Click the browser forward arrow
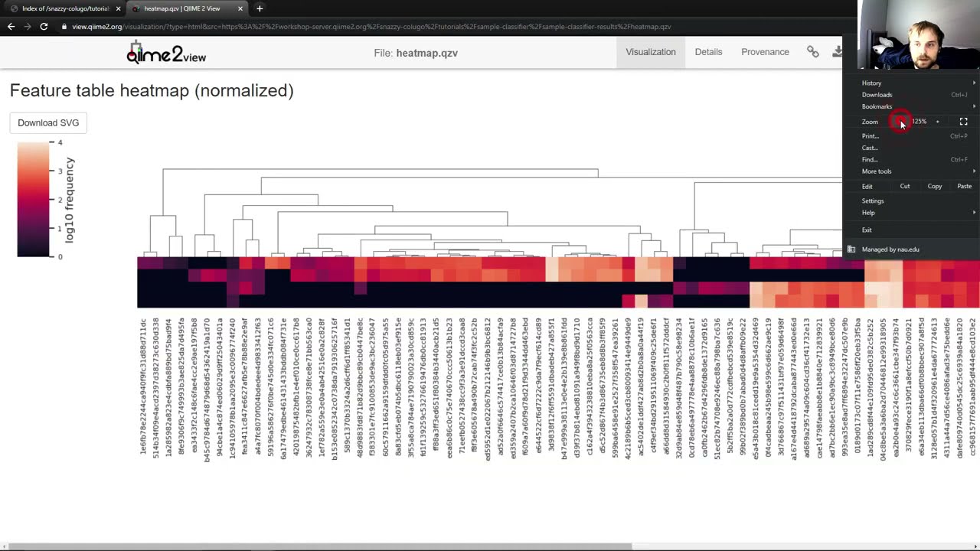Screen dimensions: 980x551 [x=28, y=27]
